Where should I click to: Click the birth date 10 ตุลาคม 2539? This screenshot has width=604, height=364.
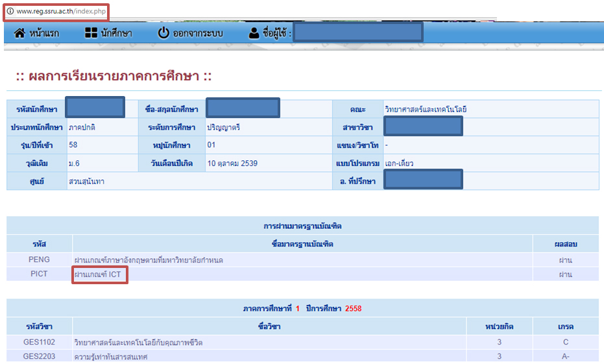point(232,163)
